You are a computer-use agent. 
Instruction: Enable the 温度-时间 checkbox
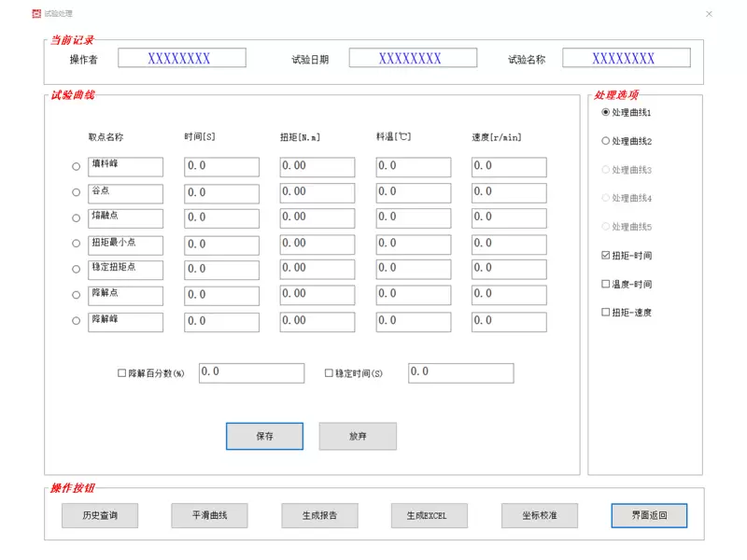coord(606,283)
